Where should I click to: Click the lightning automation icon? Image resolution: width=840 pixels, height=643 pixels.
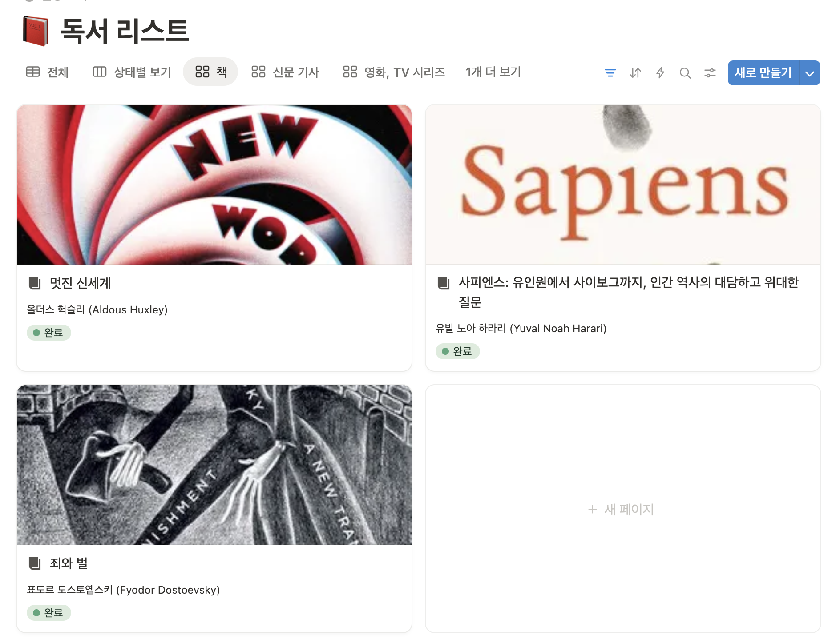coord(660,73)
